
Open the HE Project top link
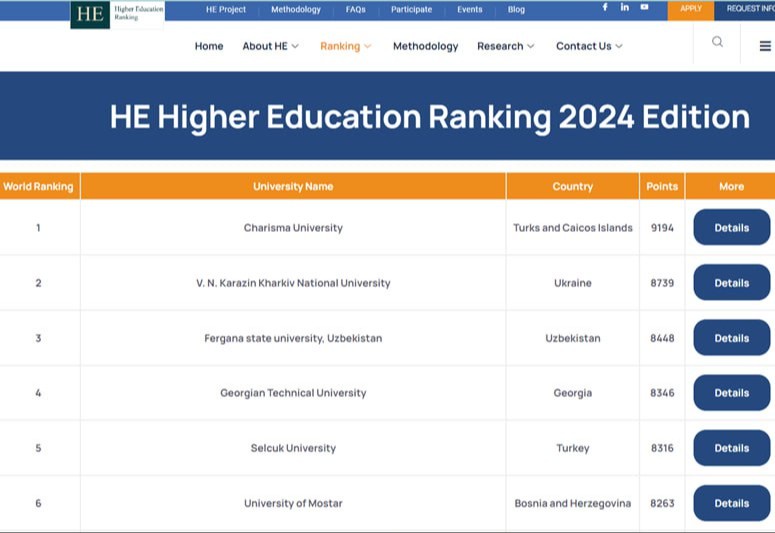coord(226,10)
